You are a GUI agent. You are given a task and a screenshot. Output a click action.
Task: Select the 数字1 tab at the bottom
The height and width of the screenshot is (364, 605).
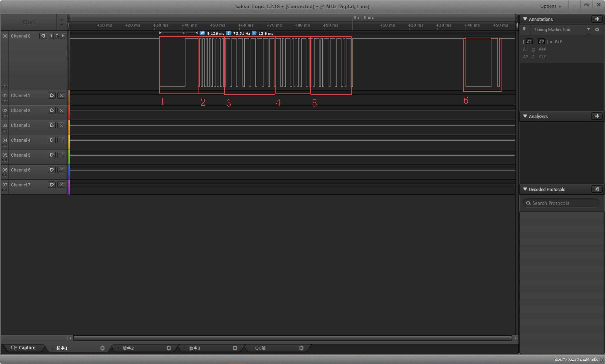[x=67, y=348]
